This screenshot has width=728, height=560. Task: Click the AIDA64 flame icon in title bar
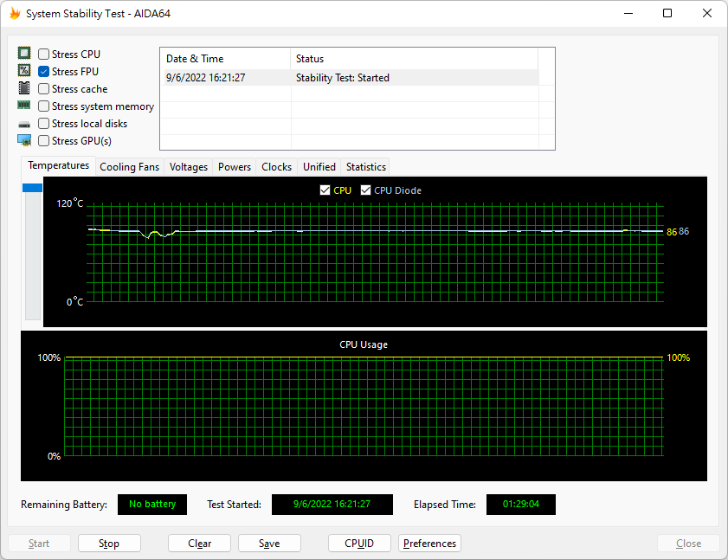tap(15, 14)
